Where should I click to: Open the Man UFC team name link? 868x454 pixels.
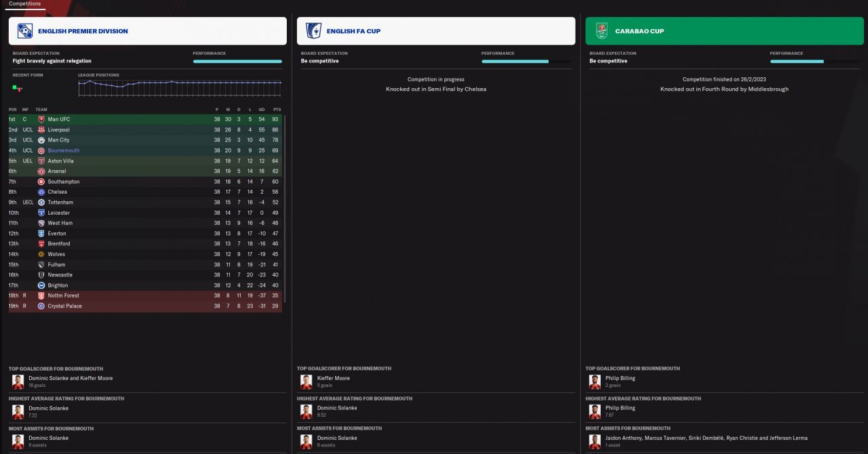coord(59,119)
